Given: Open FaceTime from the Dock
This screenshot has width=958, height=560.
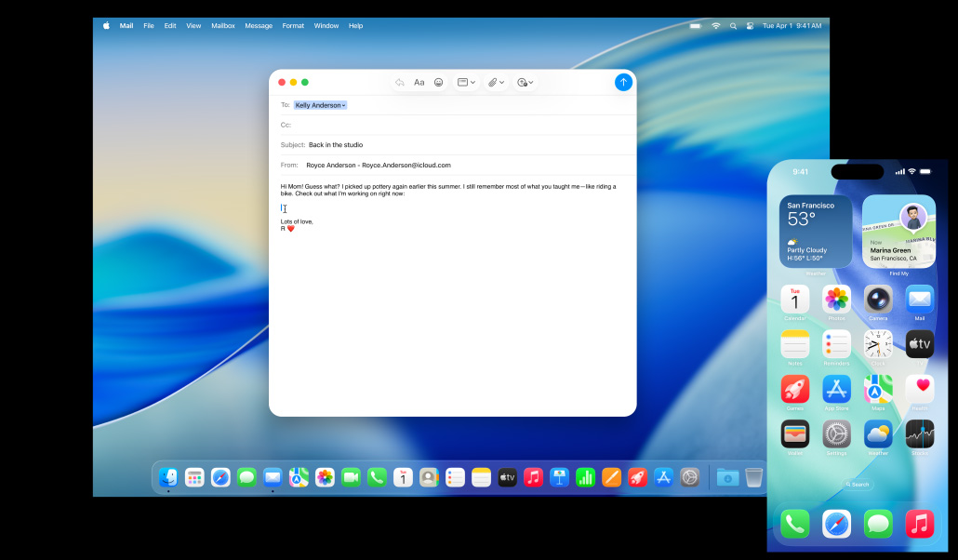Looking at the screenshot, I should pos(351,477).
